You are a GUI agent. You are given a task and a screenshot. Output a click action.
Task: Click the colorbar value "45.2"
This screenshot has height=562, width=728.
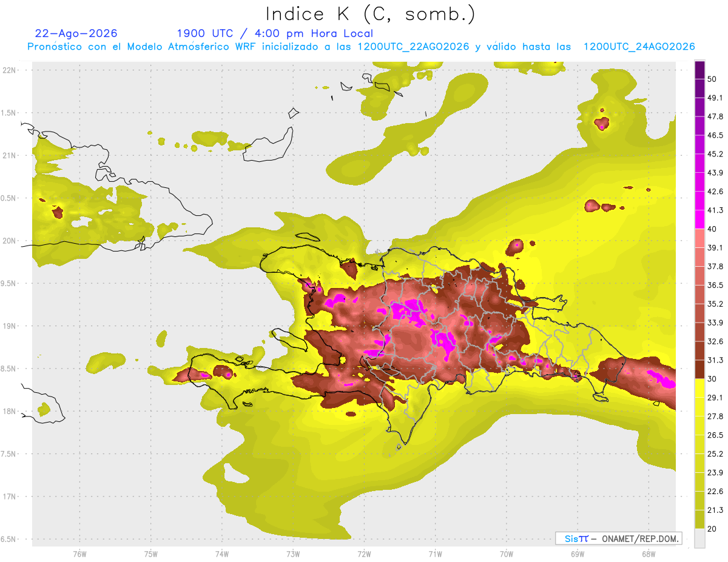(x=715, y=154)
